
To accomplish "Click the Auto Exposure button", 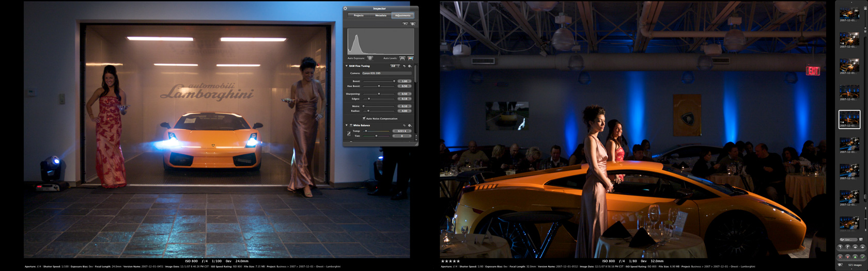I will (370, 58).
